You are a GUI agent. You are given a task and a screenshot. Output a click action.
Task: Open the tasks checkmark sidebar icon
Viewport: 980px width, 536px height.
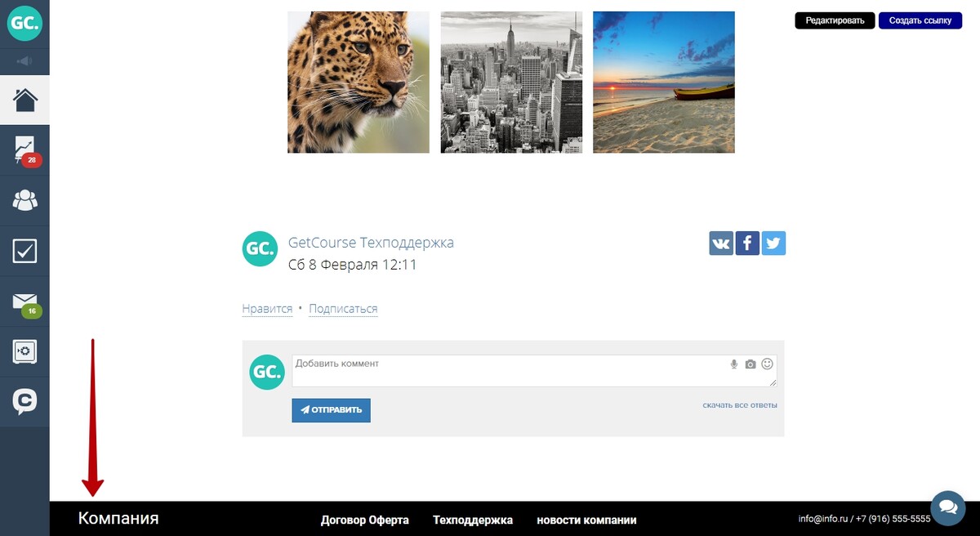tap(24, 251)
